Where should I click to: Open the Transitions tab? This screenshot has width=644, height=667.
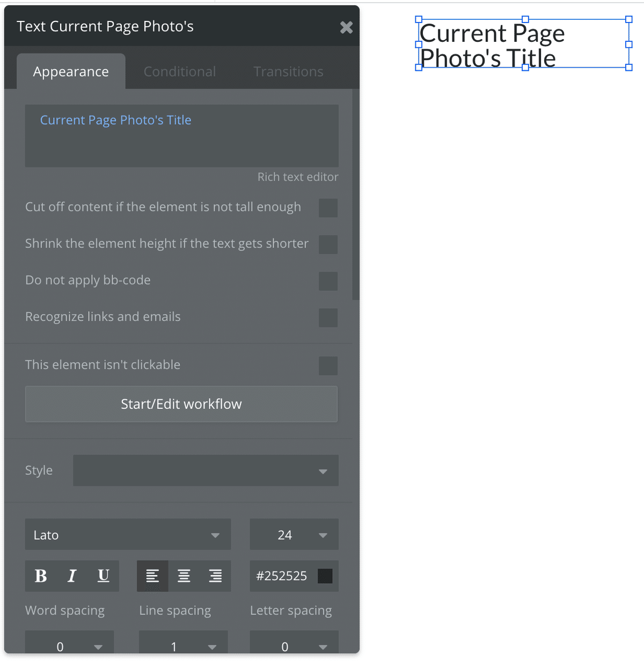(x=288, y=71)
